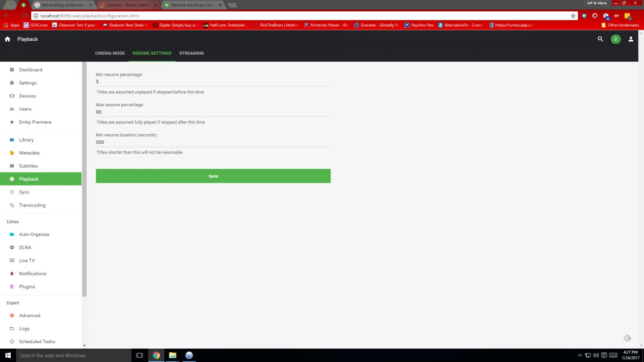
Task: Click the Logs folder icon
Action: (12, 329)
